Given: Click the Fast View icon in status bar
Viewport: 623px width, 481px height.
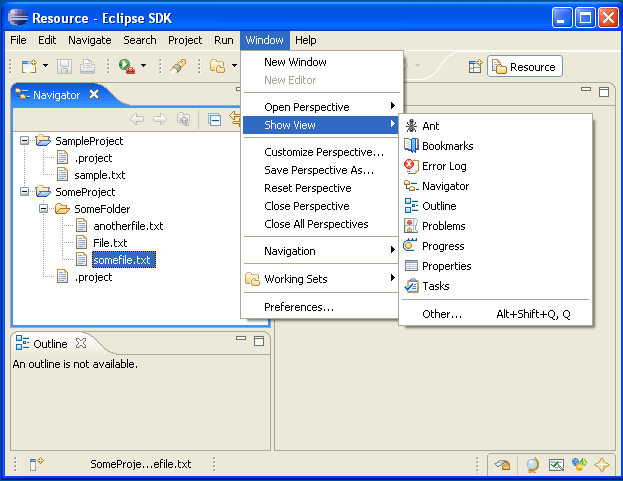Looking at the screenshot, I should coord(36,464).
